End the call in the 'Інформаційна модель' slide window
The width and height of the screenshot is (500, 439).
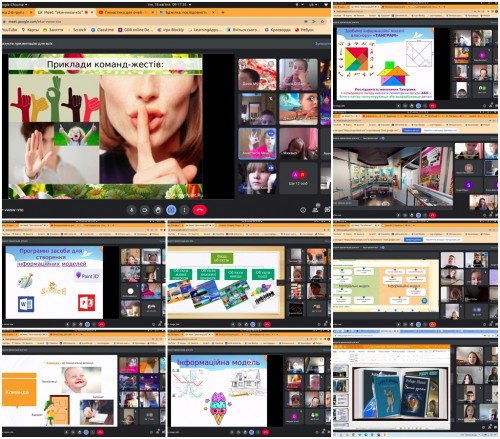[x=266, y=432]
